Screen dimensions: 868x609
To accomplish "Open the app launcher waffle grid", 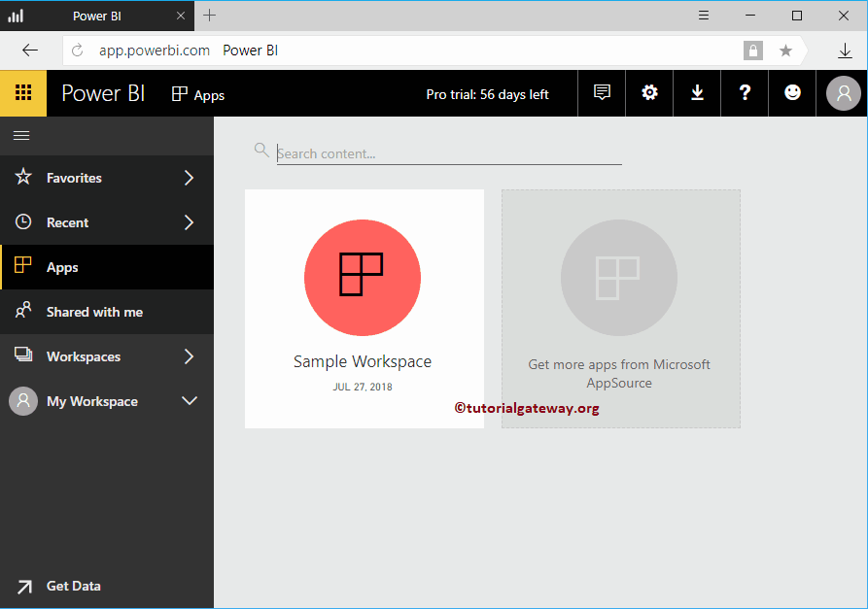I will pyautogui.click(x=23, y=93).
